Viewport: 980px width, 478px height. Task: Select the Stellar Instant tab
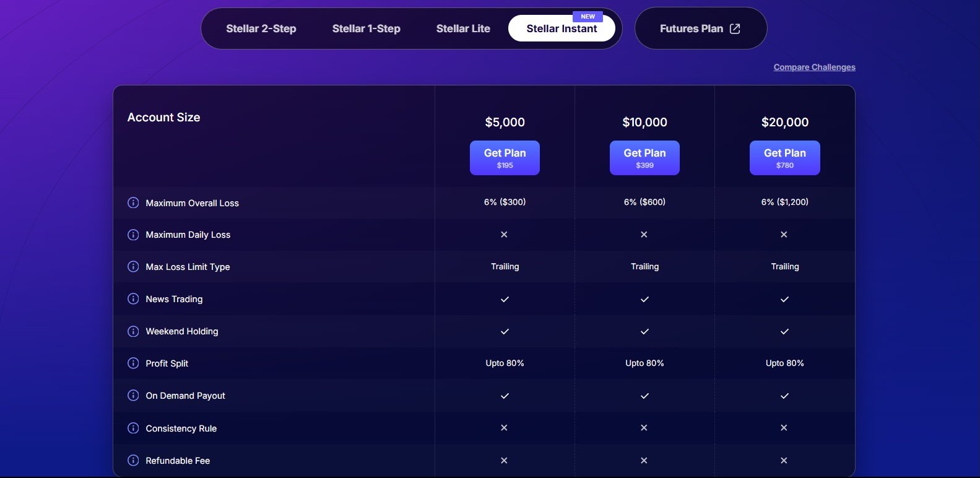pyautogui.click(x=562, y=28)
